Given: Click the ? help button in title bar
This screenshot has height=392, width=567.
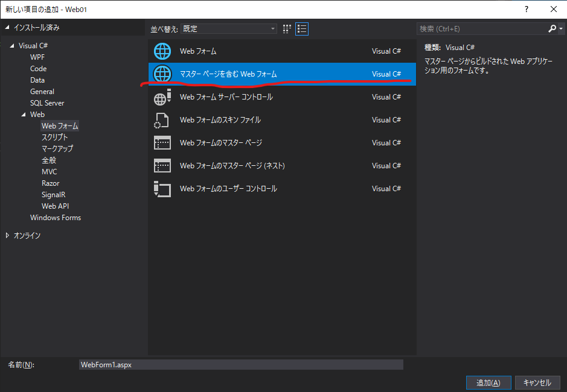Looking at the screenshot, I should 527,10.
